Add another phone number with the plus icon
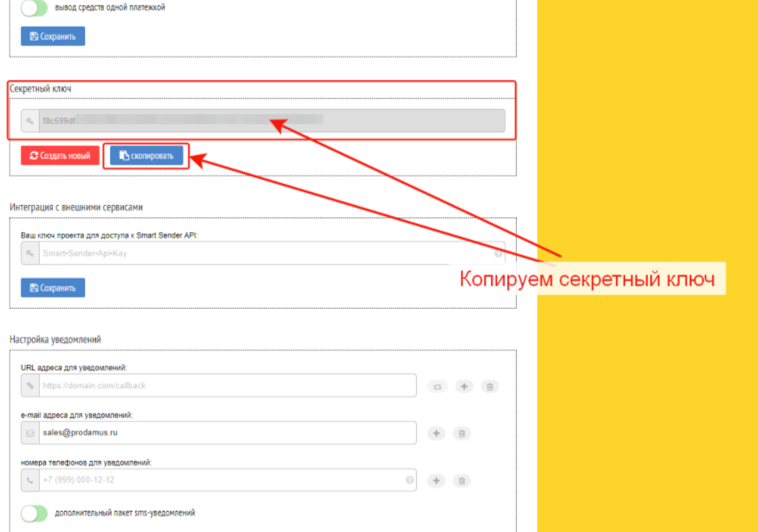The image size is (758, 532). 436,481
